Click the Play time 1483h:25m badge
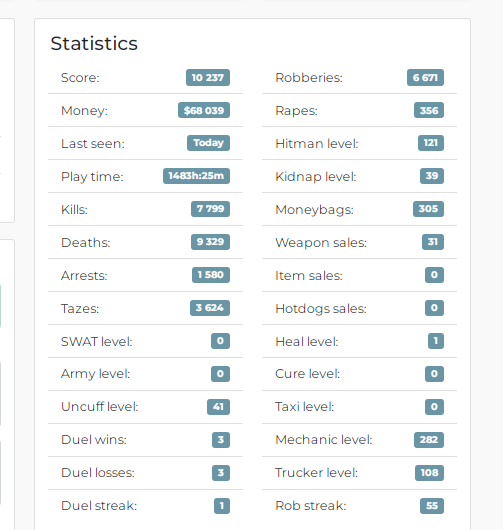The image size is (503, 530). [196, 176]
